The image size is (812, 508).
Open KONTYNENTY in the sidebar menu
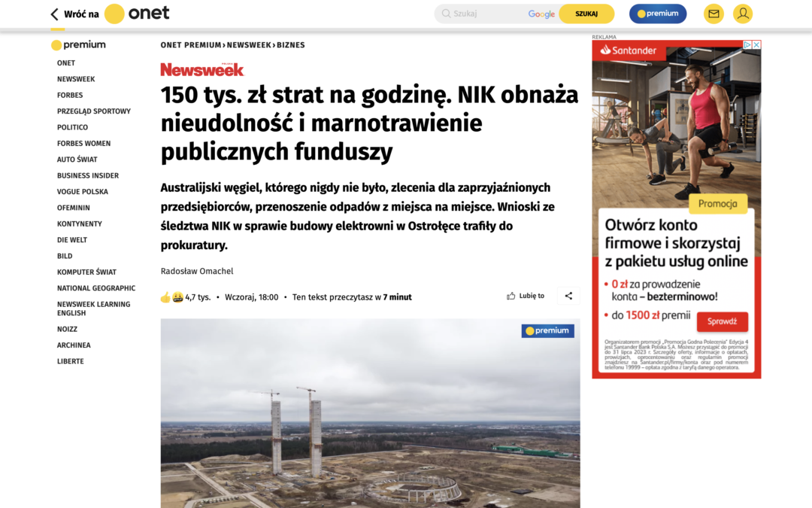click(80, 224)
